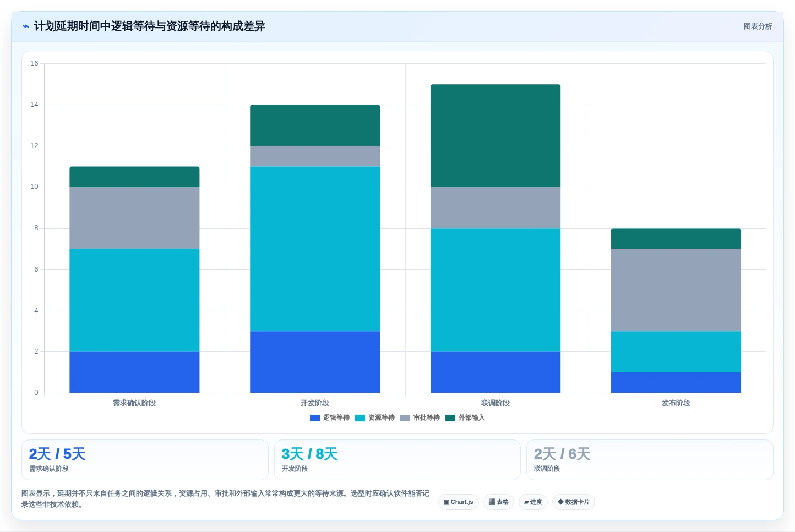The height and width of the screenshot is (532, 795).
Task: Click the gray 审批等待 legend color box
Action: pos(405,418)
